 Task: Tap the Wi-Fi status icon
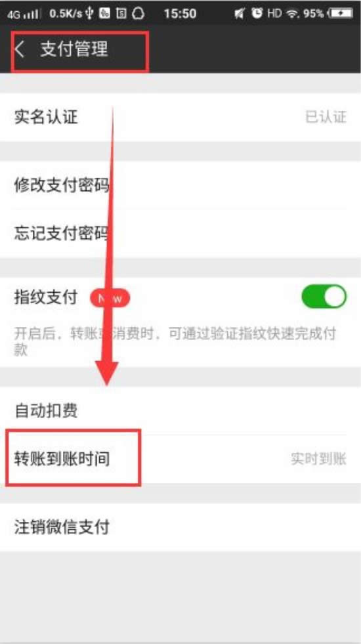293,14
